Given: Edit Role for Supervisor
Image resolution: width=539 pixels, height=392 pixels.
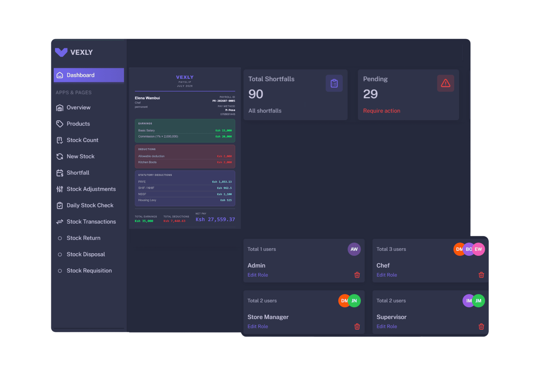Looking at the screenshot, I should (387, 326).
